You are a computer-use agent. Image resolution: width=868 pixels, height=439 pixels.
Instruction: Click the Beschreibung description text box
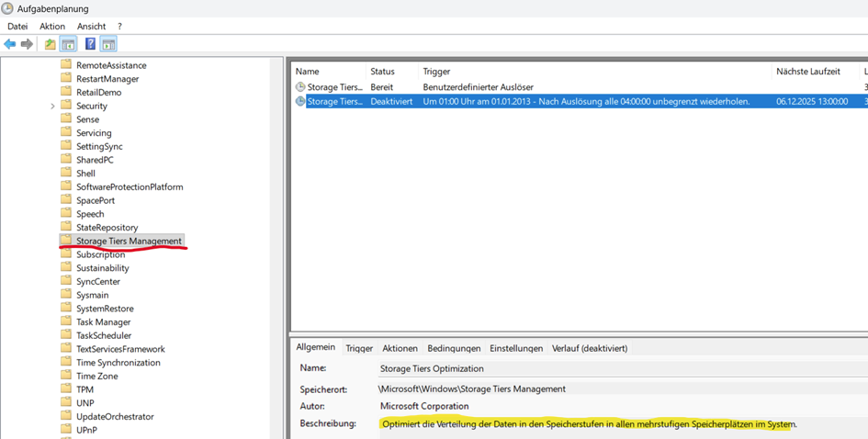coord(623,428)
